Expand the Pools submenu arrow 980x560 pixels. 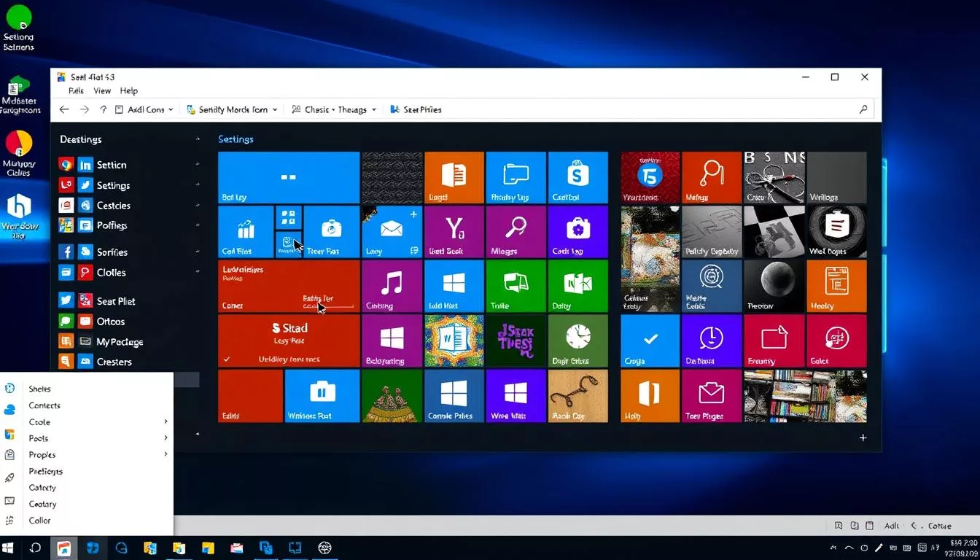point(166,437)
